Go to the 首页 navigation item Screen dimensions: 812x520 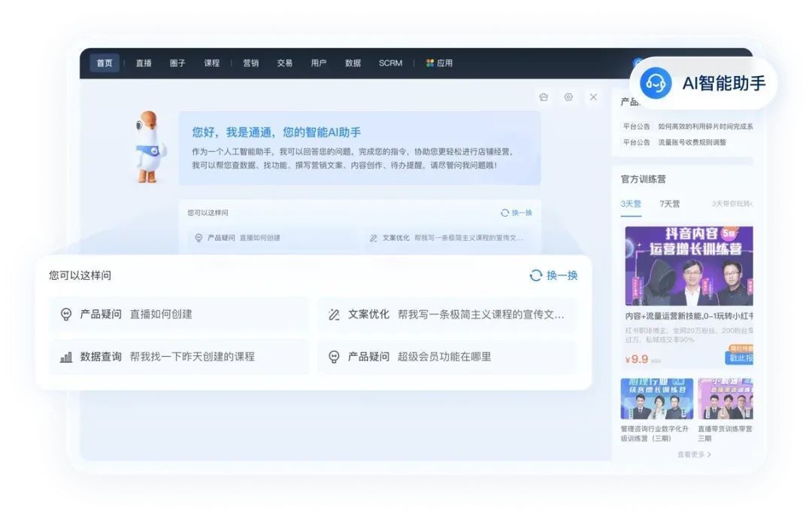(105, 63)
